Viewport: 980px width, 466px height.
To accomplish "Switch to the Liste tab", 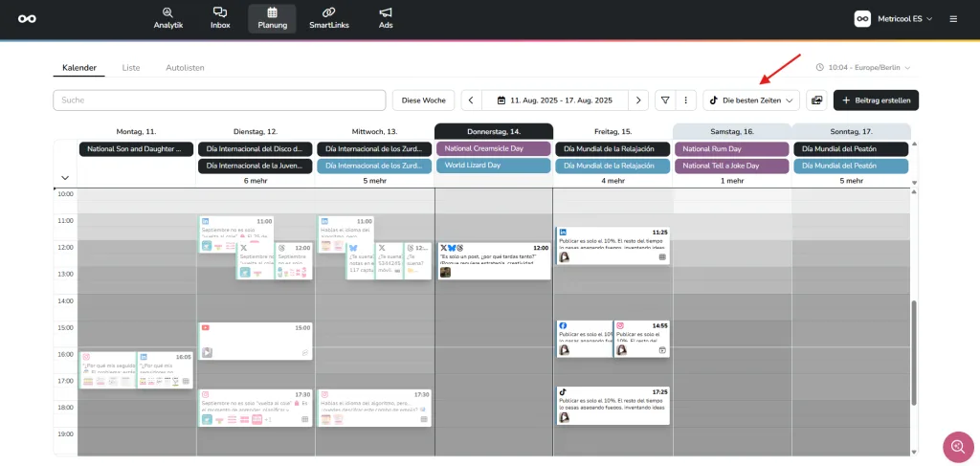I will pyautogui.click(x=131, y=68).
